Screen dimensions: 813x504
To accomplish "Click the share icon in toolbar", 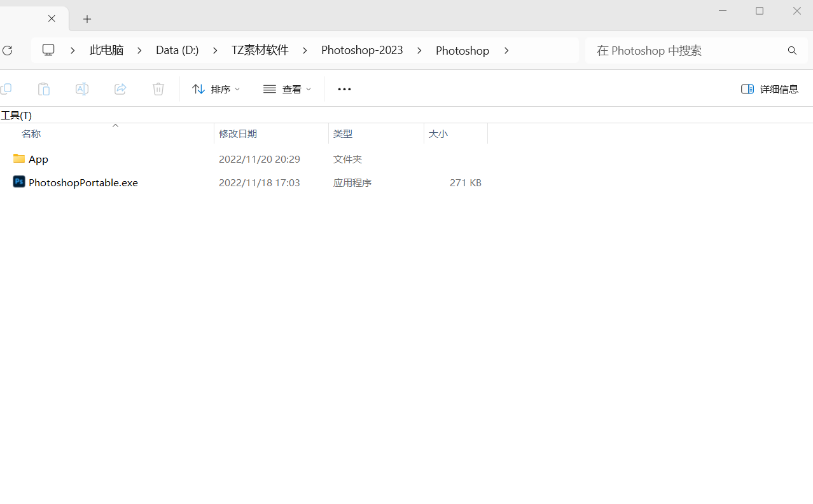I will point(120,89).
